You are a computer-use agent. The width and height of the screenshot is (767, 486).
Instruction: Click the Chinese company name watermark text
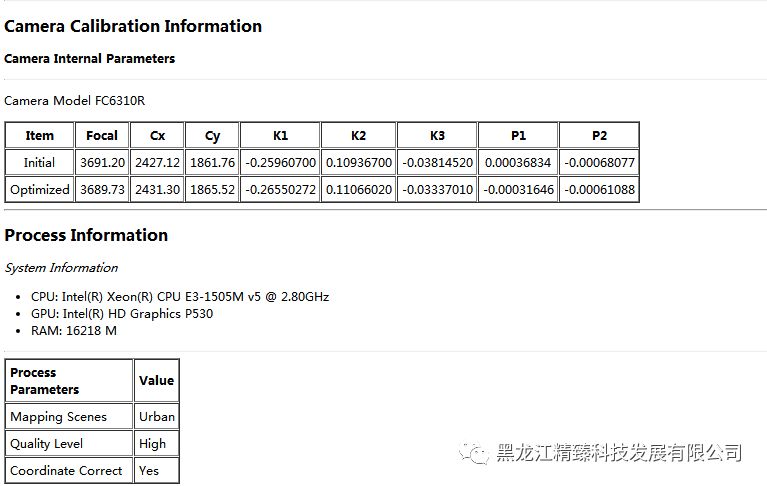click(x=619, y=454)
